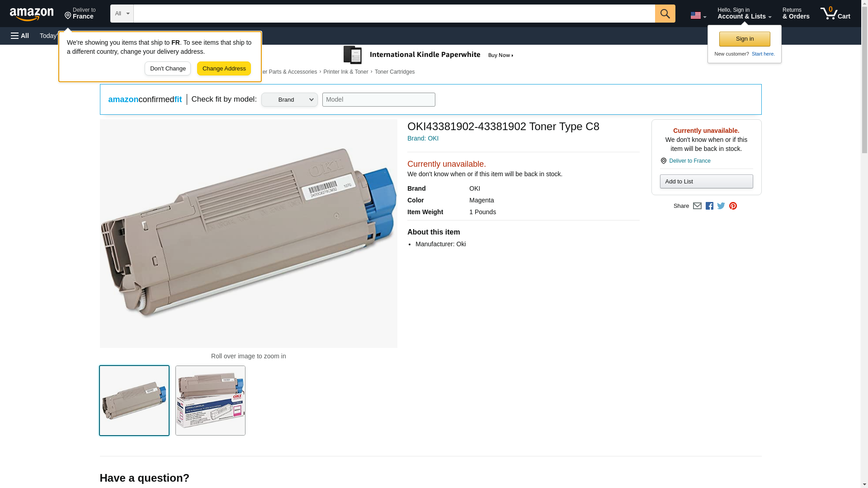
Task: Open the Amazon logo home link
Action: click(x=32, y=14)
